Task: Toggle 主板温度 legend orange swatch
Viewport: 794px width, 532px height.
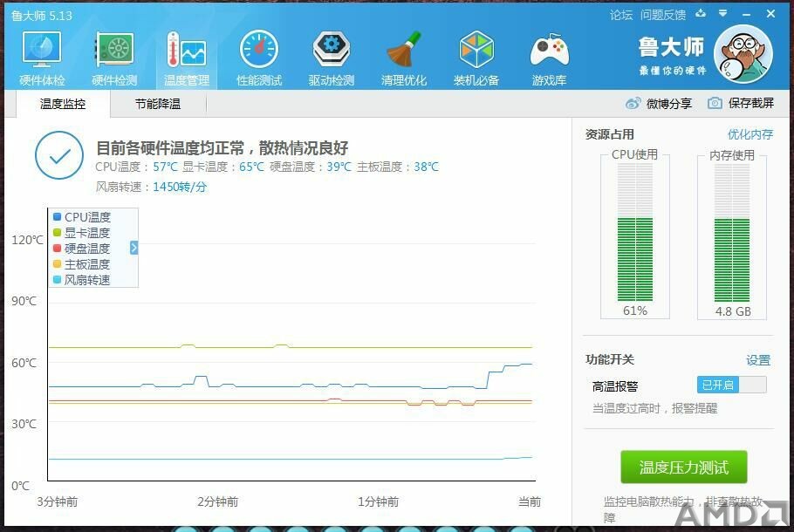Action: tap(58, 263)
